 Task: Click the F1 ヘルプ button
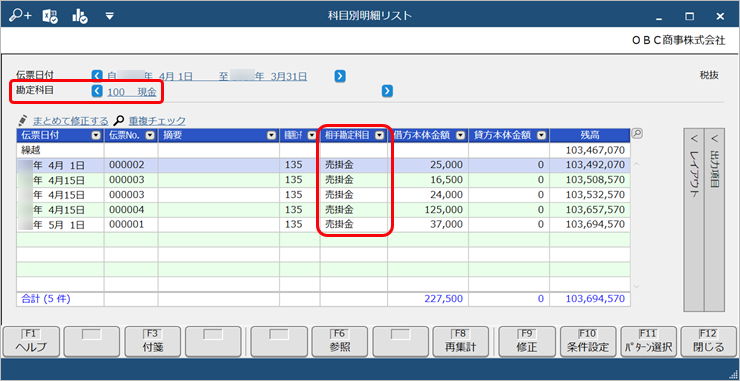(31, 342)
